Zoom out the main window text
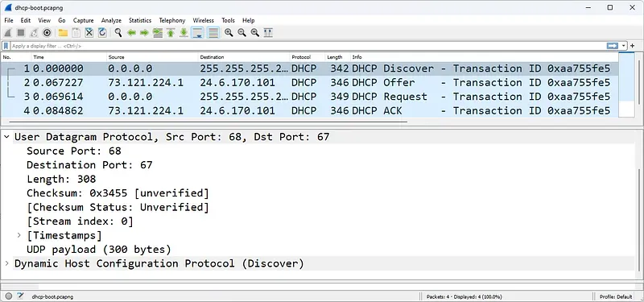 click(242, 33)
